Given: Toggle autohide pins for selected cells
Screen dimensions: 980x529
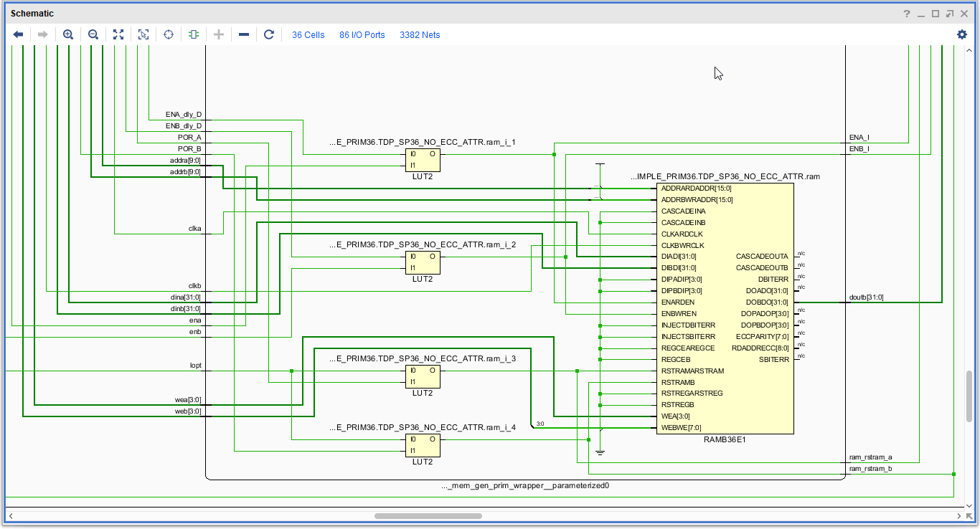Looking at the screenshot, I should tap(194, 34).
